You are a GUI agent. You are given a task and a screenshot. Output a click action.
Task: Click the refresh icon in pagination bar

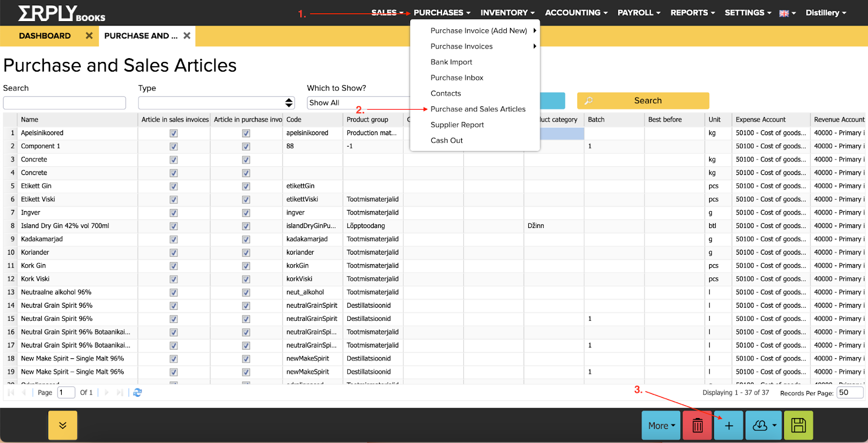[137, 393]
